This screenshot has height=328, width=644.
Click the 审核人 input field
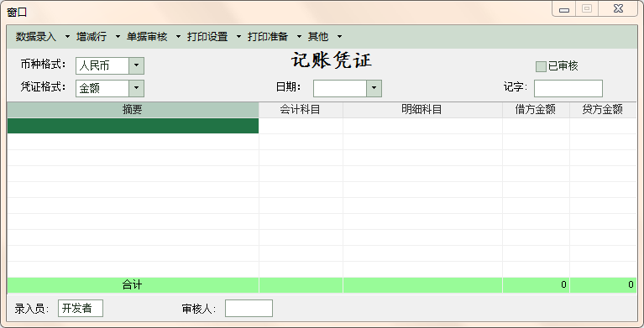[249, 309]
